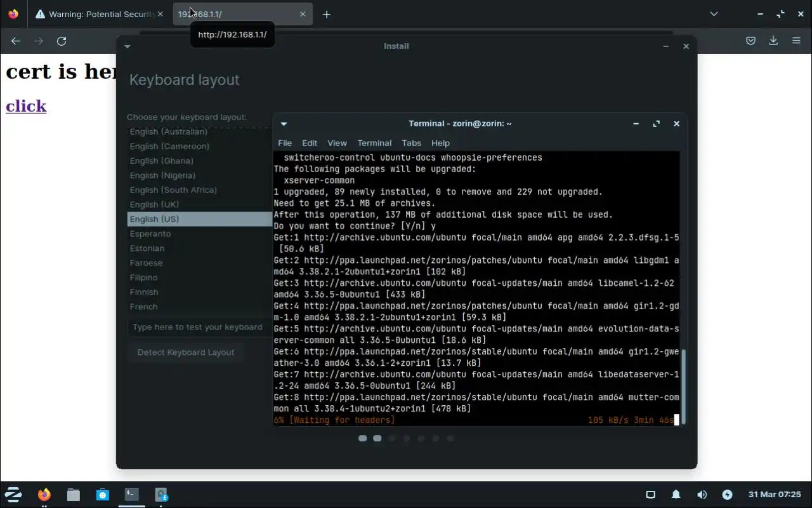812x508 pixels.
Task: Click the Firefox forward arrow
Action: point(39,41)
